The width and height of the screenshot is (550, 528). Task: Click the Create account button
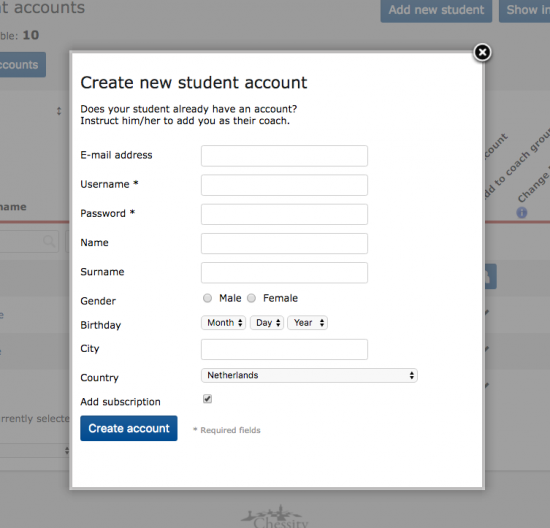click(129, 428)
